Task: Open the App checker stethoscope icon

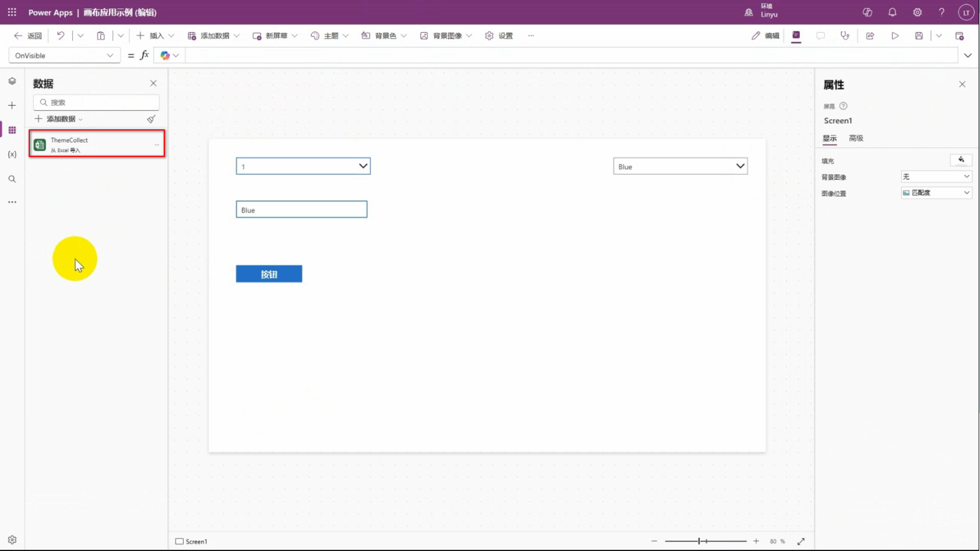Action: tap(845, 36)
